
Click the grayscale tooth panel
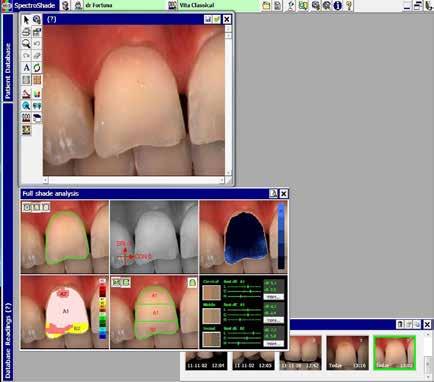pyautogui.click(x=154, y=237)
